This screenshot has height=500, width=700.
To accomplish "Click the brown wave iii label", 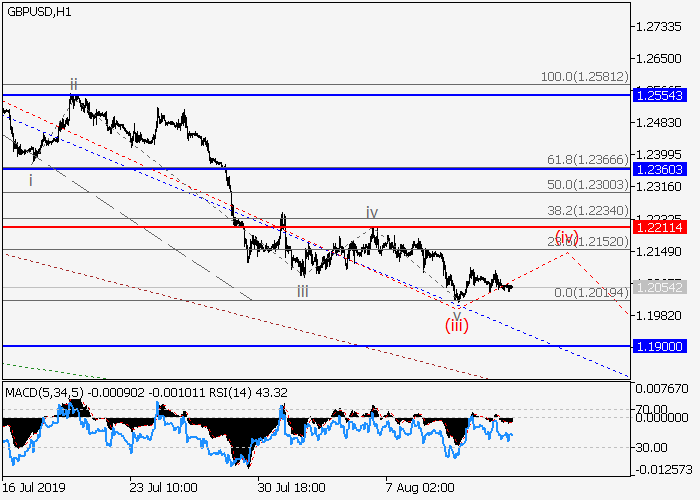I will (x=302, y=291).
